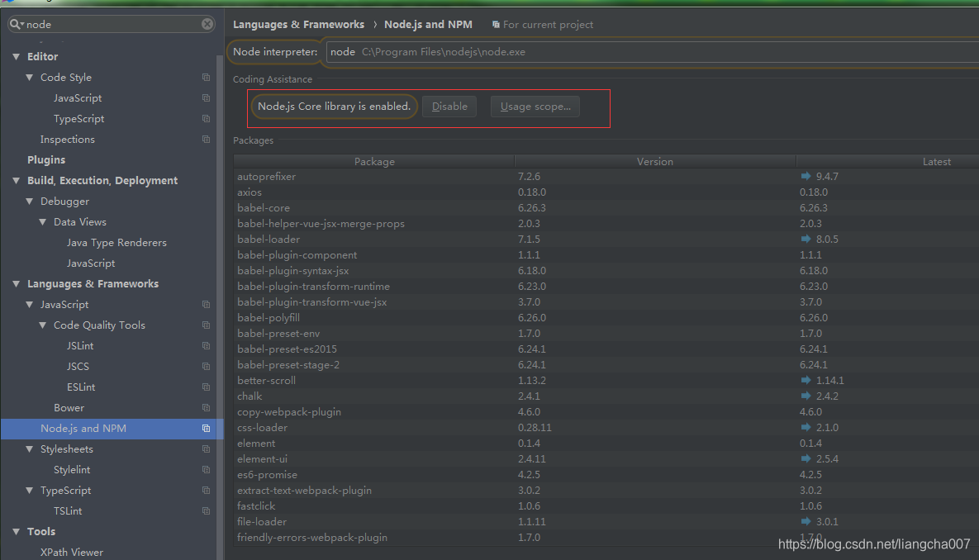The height and width of the screenshot is (560, 979).
Task: Click the For current project icon
Action: (x=496, y=24)
